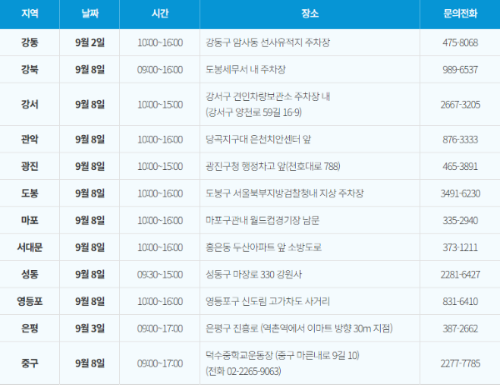Select the 강서 region cell
Image resolution: width=500 pixels, height=386 pixels.
click(x=30, y=104)
